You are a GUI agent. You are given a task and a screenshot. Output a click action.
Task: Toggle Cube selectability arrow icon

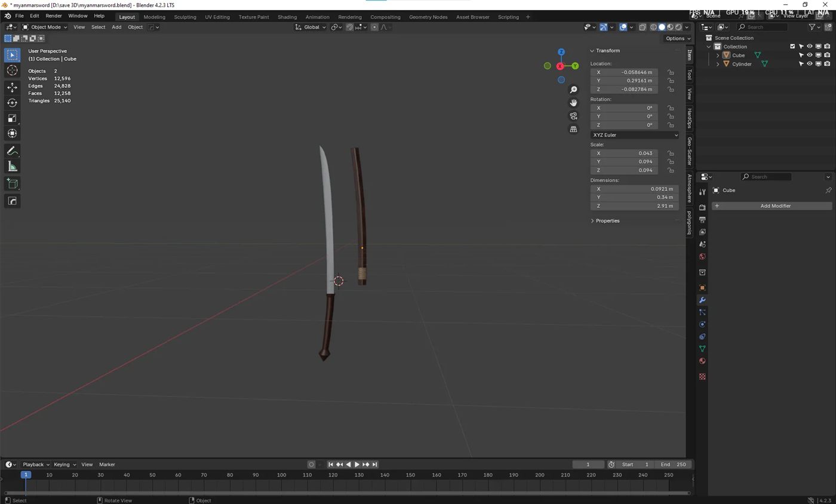801,55
